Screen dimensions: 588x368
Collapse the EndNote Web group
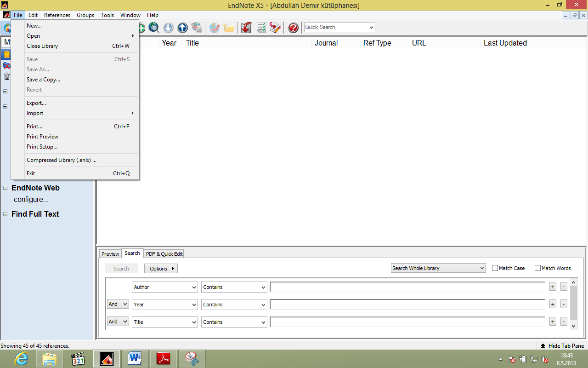coord(6,188)
